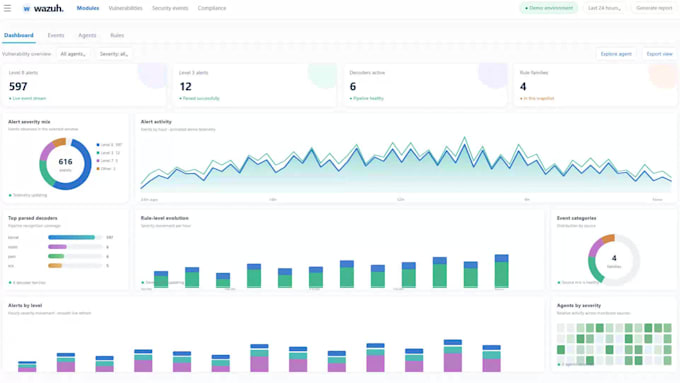
Task: Click the Top parsed decoders heading
Action: tap(33, 218)
